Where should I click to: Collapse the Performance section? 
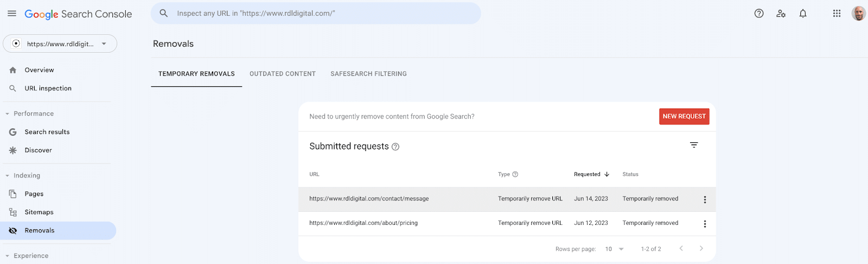coord(8,114)
